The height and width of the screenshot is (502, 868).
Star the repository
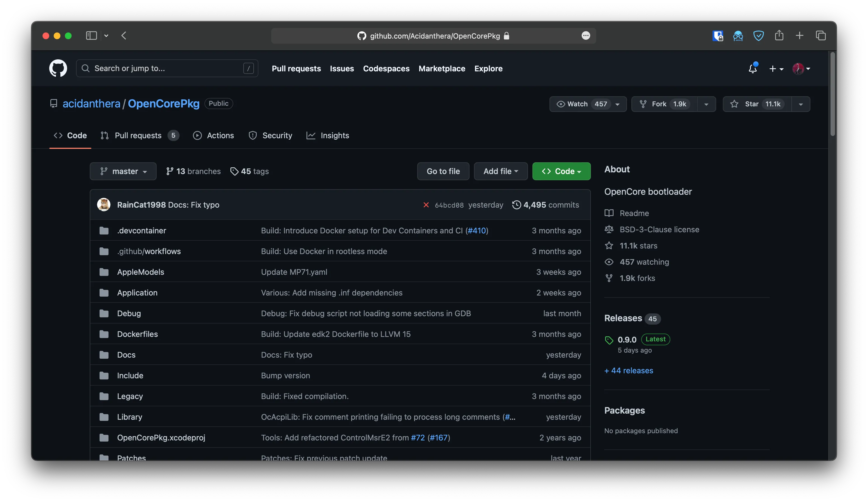(757, 104)
